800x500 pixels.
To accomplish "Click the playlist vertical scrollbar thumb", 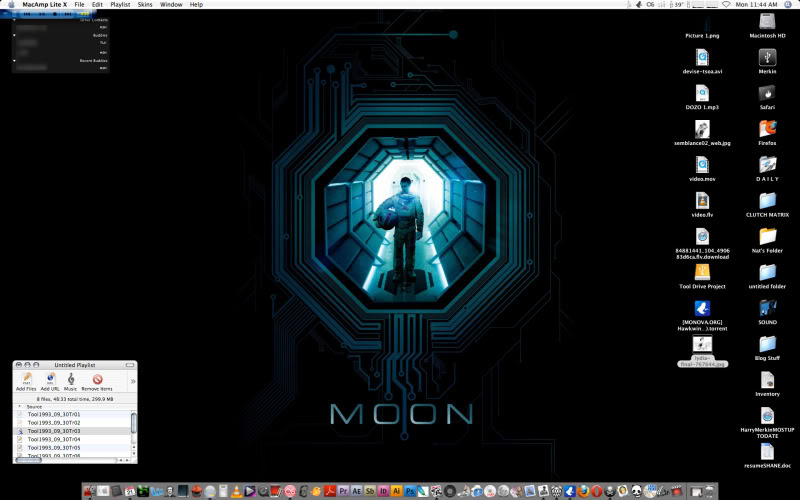I will tap(134, 422).
